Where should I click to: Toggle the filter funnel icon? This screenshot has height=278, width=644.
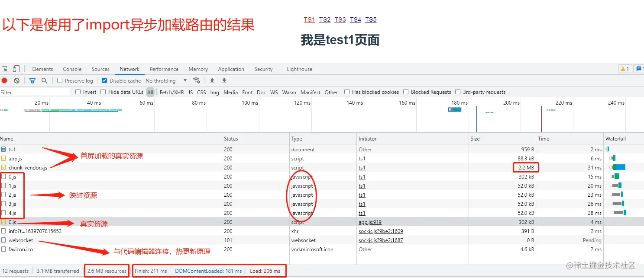32,80
